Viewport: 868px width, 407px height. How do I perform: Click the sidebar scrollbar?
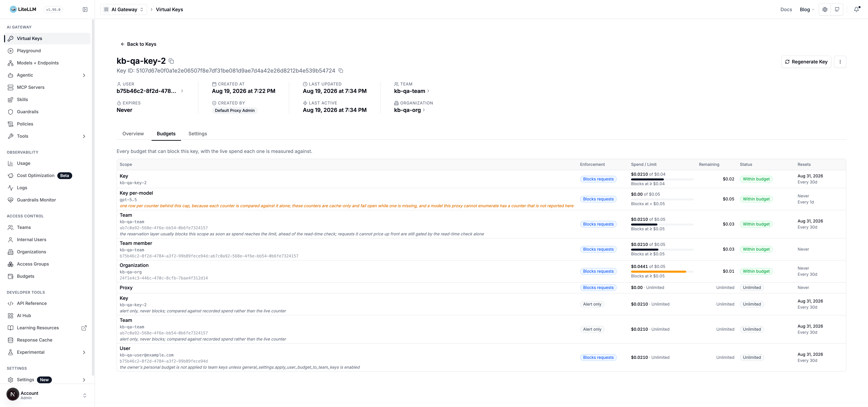[x=93, y=197]
